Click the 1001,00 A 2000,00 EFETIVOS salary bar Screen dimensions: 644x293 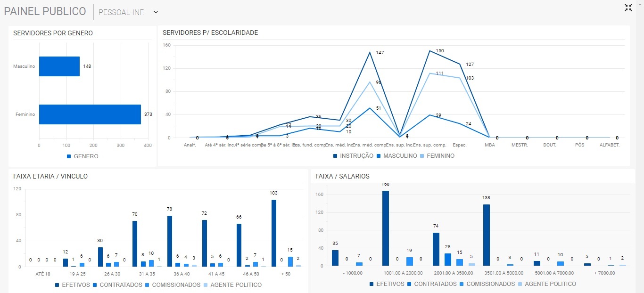click(x=385, y=228)
